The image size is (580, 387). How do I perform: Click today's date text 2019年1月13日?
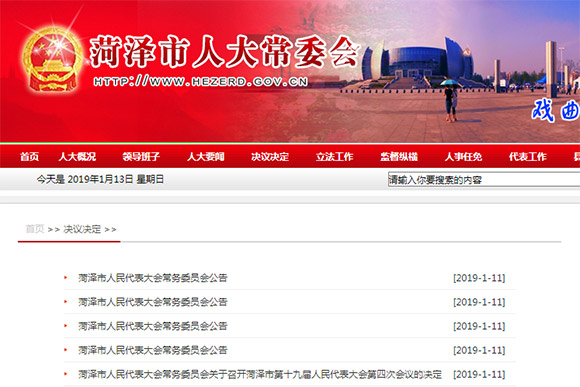[x=100, y=179]
